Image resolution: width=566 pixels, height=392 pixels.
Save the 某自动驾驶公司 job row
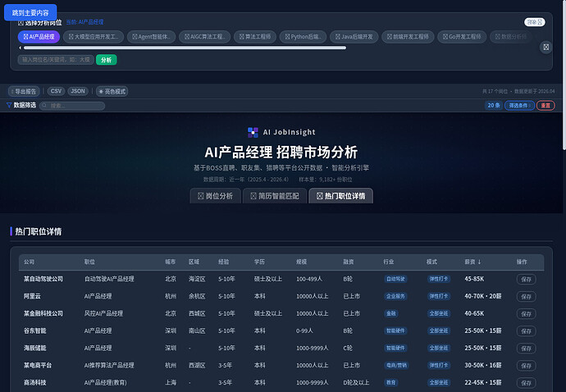526,279
